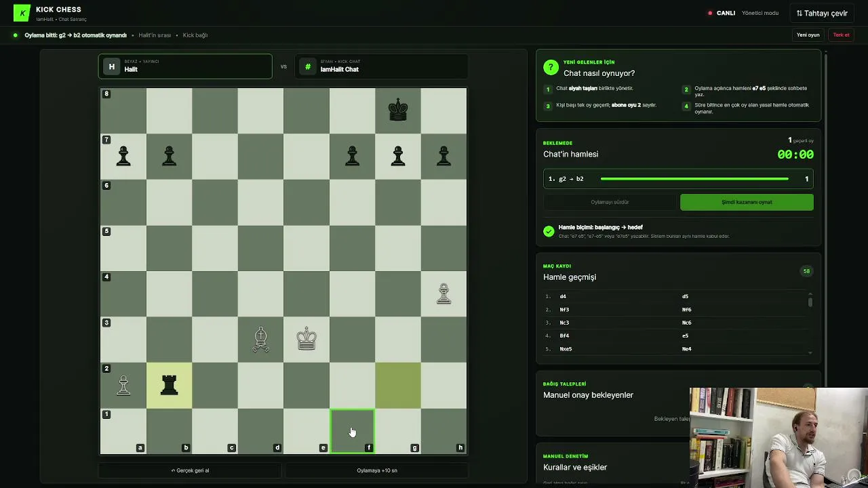Click Gerçek geri al undo button

(190, 470)
